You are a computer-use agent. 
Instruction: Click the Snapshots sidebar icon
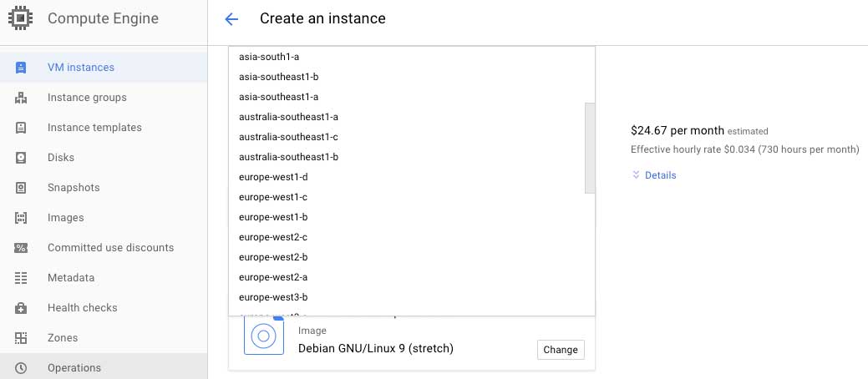(21, 188)
